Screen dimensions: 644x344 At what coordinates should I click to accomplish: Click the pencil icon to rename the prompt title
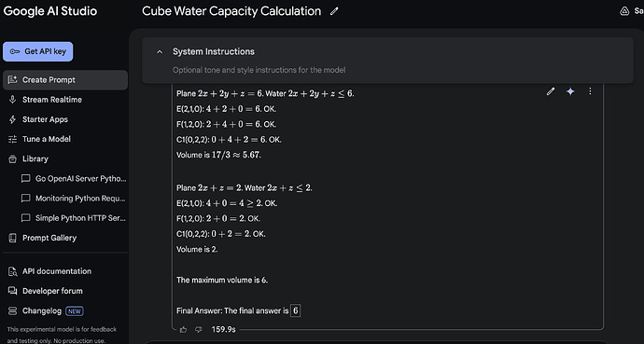(x=334, y=11)
